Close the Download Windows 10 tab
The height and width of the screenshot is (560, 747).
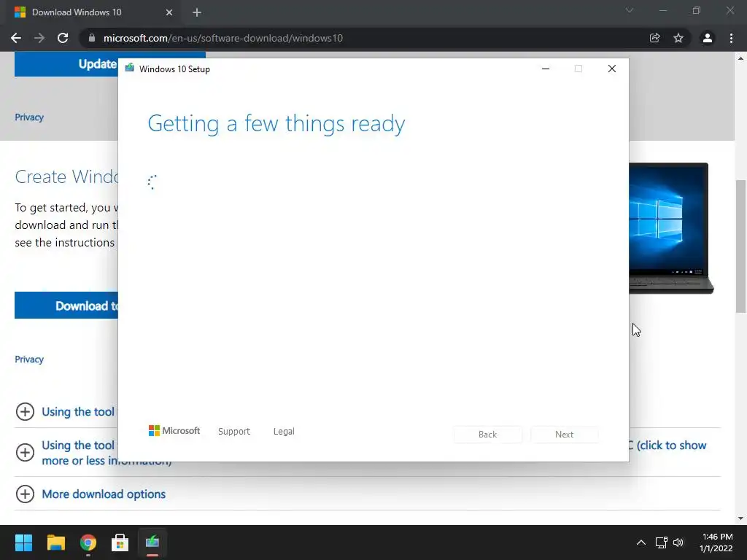pos(169,12)
